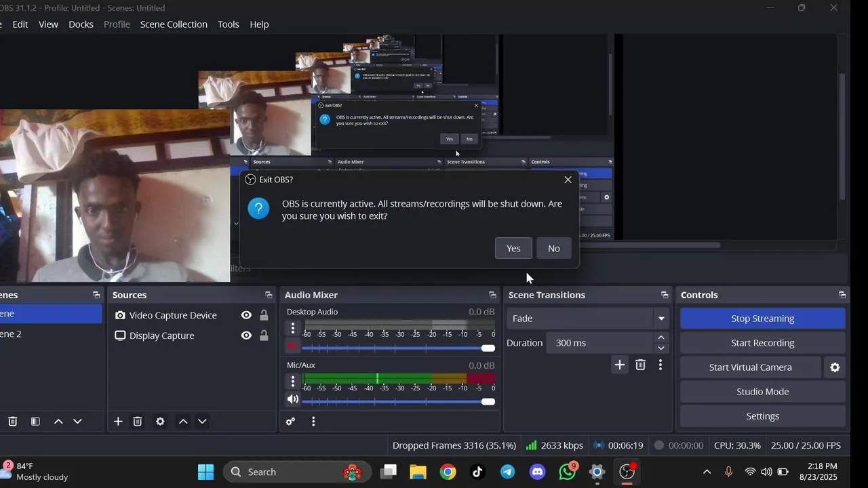Open the Scene Collection menu
Image resolution: width=868 pixels, height=488 pixels.
(174, 24)
